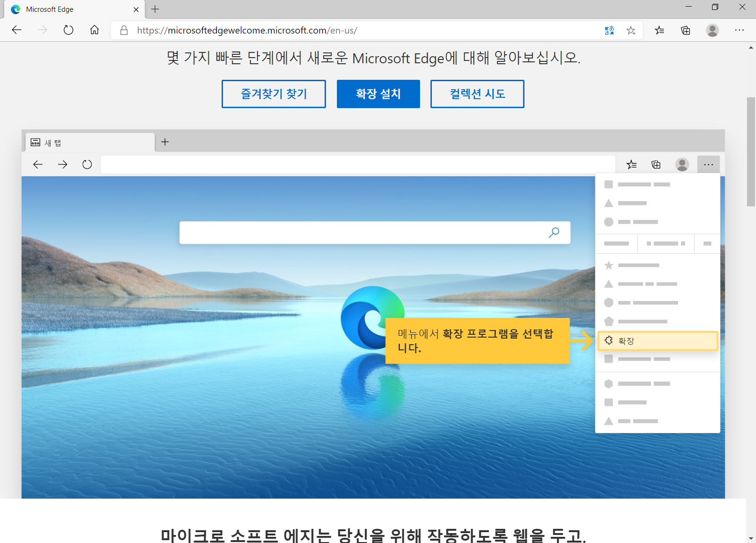Image resolution: width=756 pixels, height=543 pixels.
Task: Open Settings and more ellipsis menu
Action: point(739,30)
